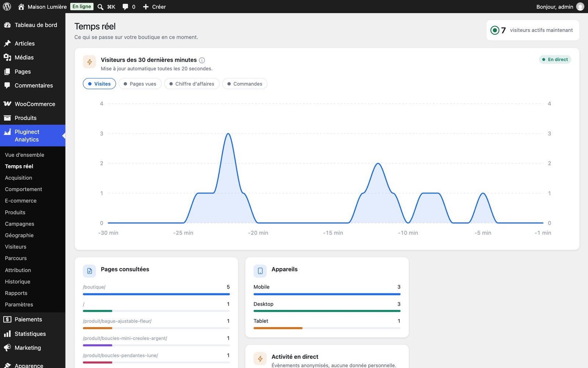Click the Marketing megaphone icon
588x368 pixels.
pos(7,348)
